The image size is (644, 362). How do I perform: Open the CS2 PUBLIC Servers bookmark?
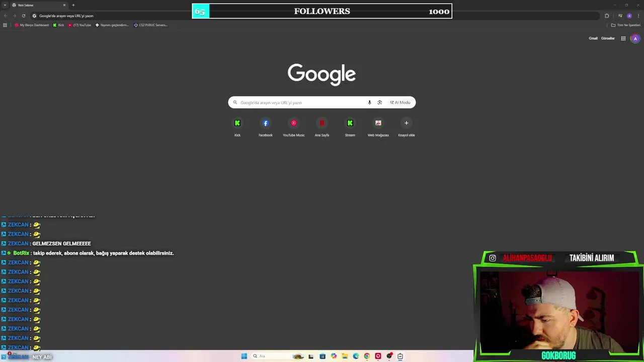[150, 25]
